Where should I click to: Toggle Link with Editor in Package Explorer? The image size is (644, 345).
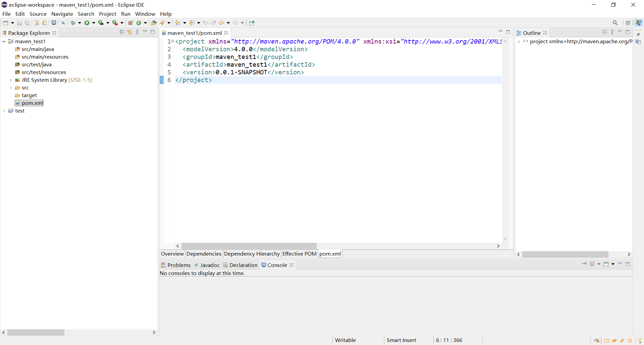129,32
